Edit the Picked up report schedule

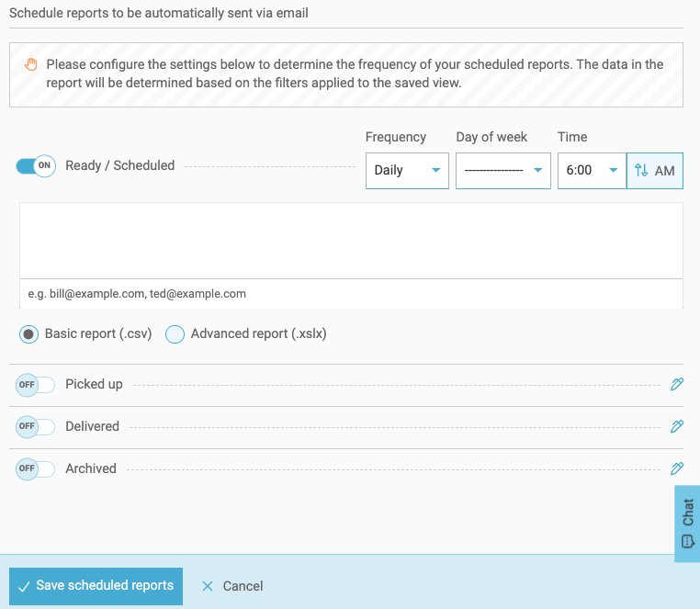[677, 384]
